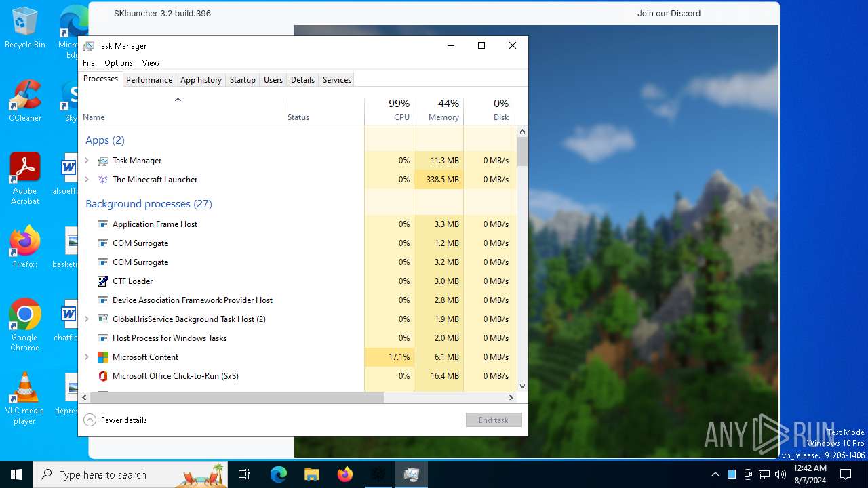This screenshot has width=868, height=488.
Task: Expand the Microsoft Content process group
Action: coord(87,357)
